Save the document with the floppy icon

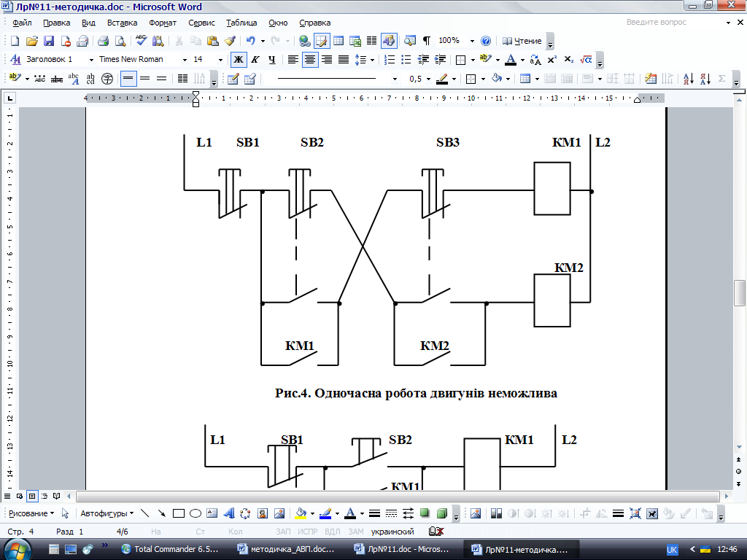pyautogui.click(x=49, y=41)
